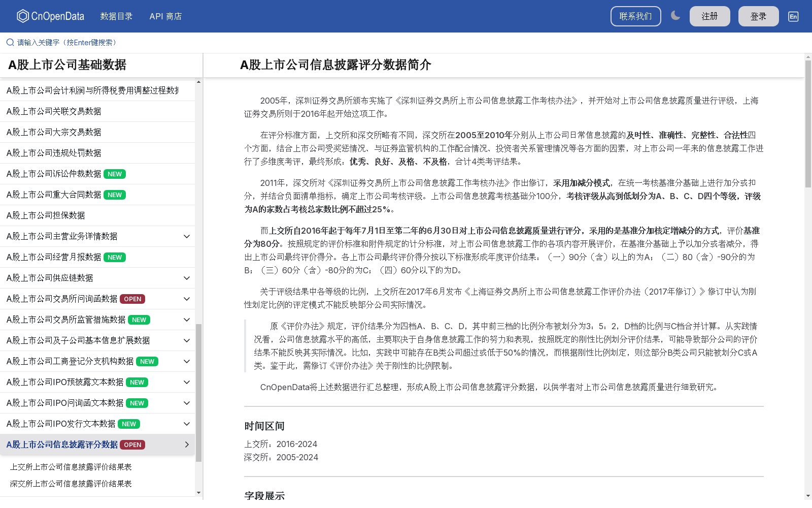Open A股上市公司大宗交易数据

97,132
